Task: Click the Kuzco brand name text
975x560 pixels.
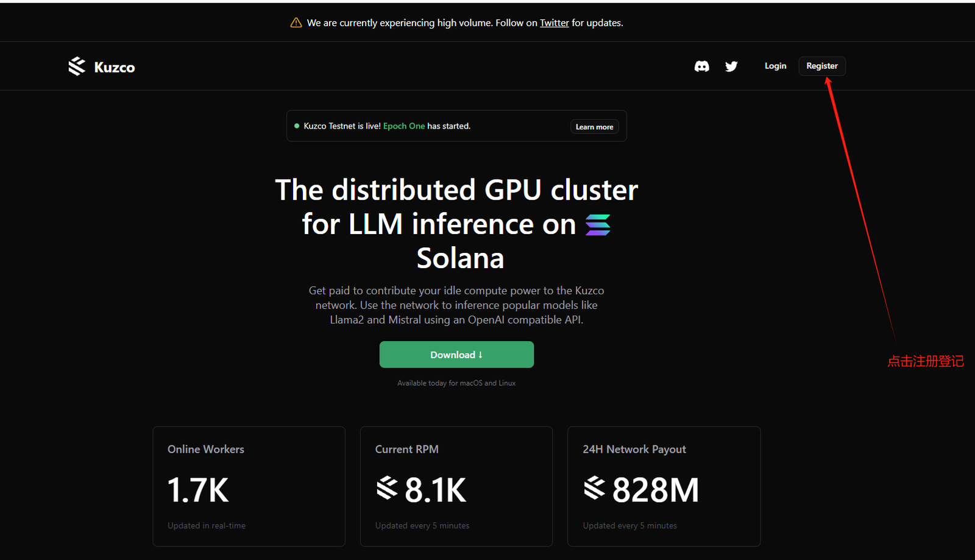Action: tap(115, 67)
